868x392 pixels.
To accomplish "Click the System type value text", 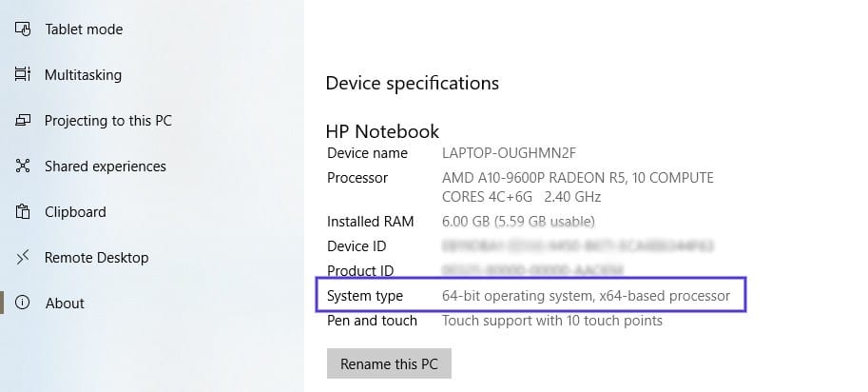I will [x=586, y=296].
